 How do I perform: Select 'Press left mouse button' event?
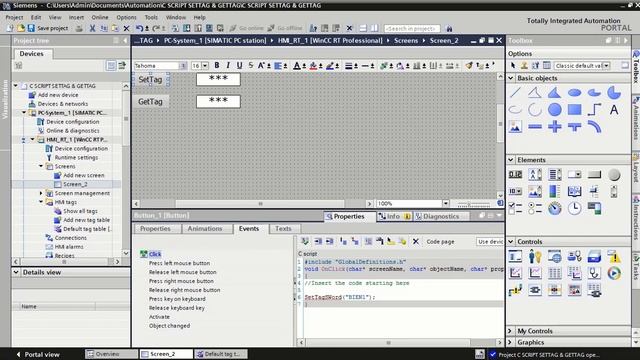point(179,263)
